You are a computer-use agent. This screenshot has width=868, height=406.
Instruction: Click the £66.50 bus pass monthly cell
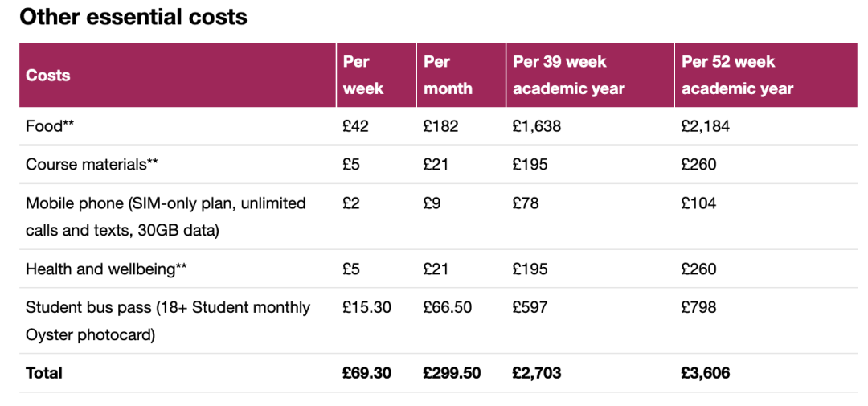[x=448, y=307]
